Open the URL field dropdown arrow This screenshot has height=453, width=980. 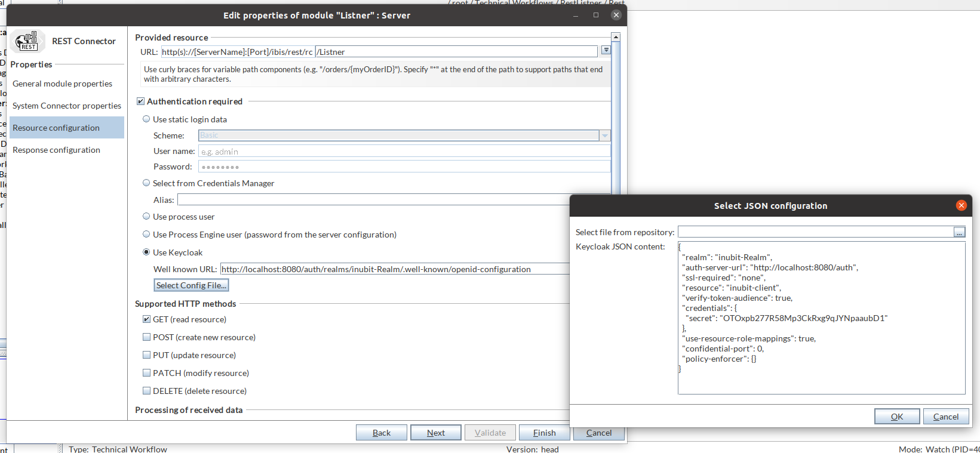606,51
